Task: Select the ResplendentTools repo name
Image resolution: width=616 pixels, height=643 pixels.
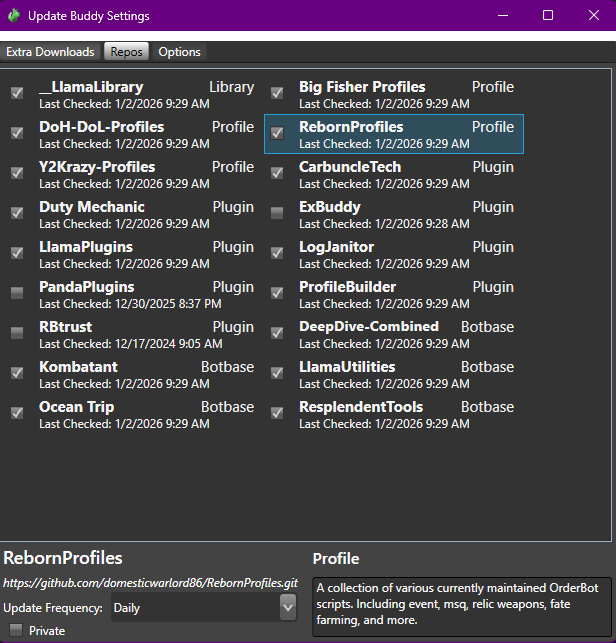Action: (x=361, y=407)
